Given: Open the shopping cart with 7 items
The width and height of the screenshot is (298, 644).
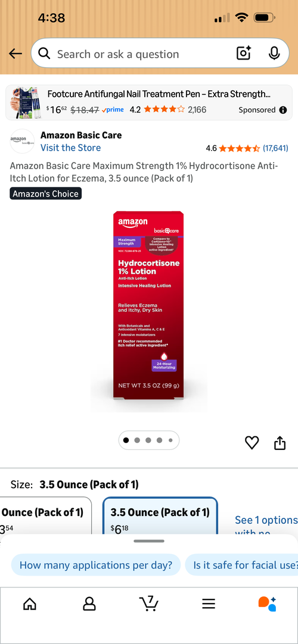Looking at the screenshot, I should click(149, 603).
